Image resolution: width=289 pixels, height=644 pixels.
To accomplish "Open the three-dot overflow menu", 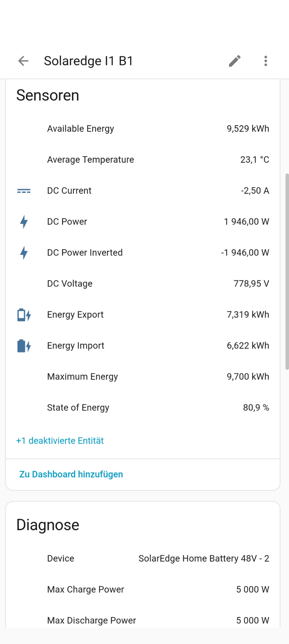I will (x=266, y=61).
